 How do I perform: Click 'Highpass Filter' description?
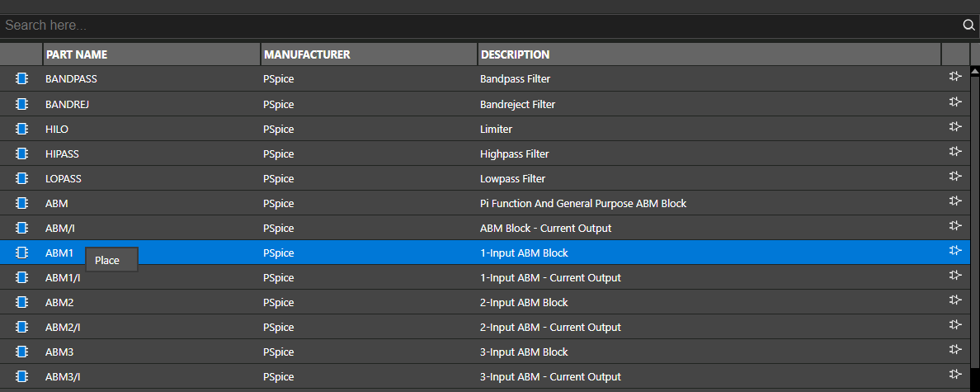click(515, 153)
